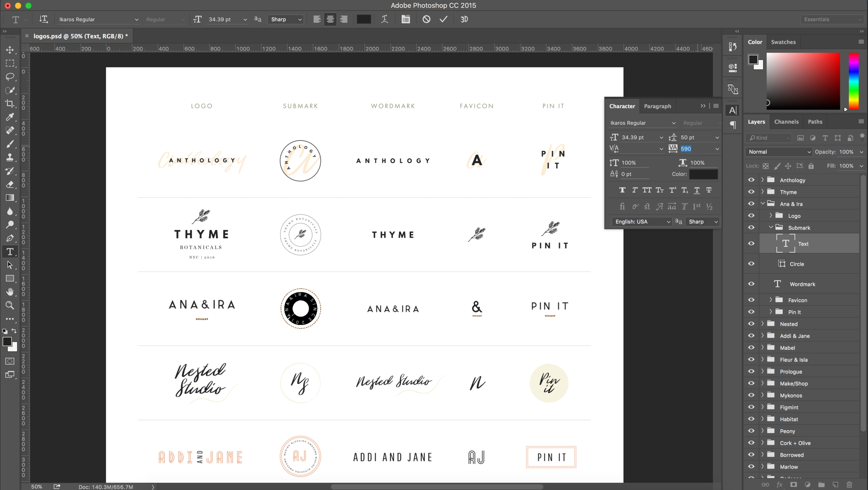Select the Rectangular Marquee tool

pos(10,63)
